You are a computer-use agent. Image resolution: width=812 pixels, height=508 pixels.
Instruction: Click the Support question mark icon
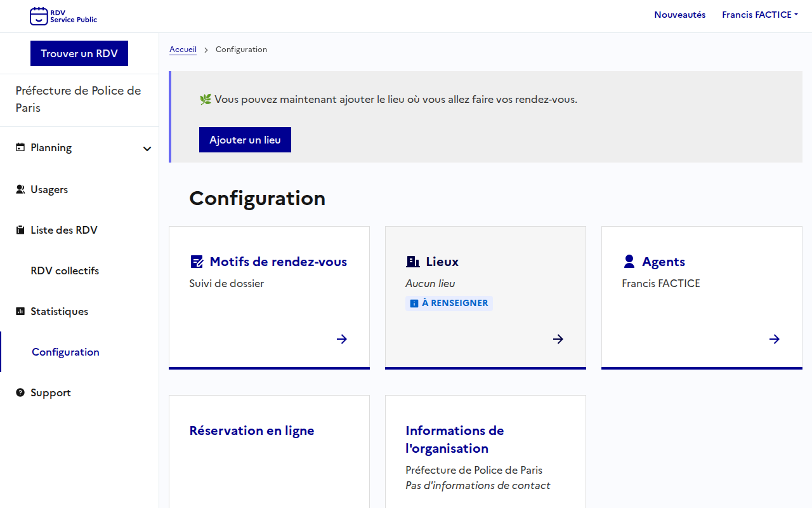(x=20, y=392)
